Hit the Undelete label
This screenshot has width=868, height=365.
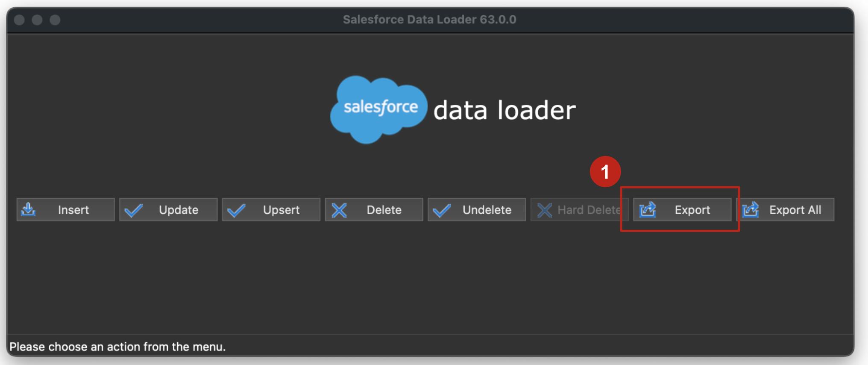(487, 210)
